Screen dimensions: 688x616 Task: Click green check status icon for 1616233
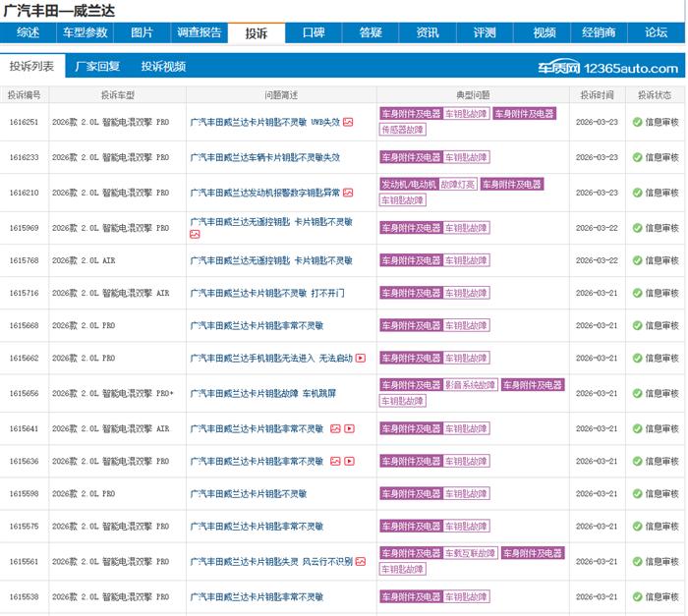(637, 157)
